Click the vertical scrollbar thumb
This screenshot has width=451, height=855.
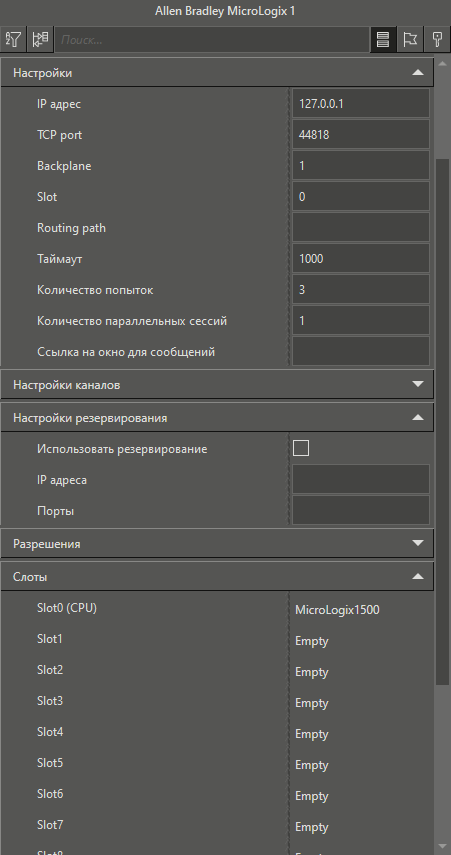[x=443, y=422]
